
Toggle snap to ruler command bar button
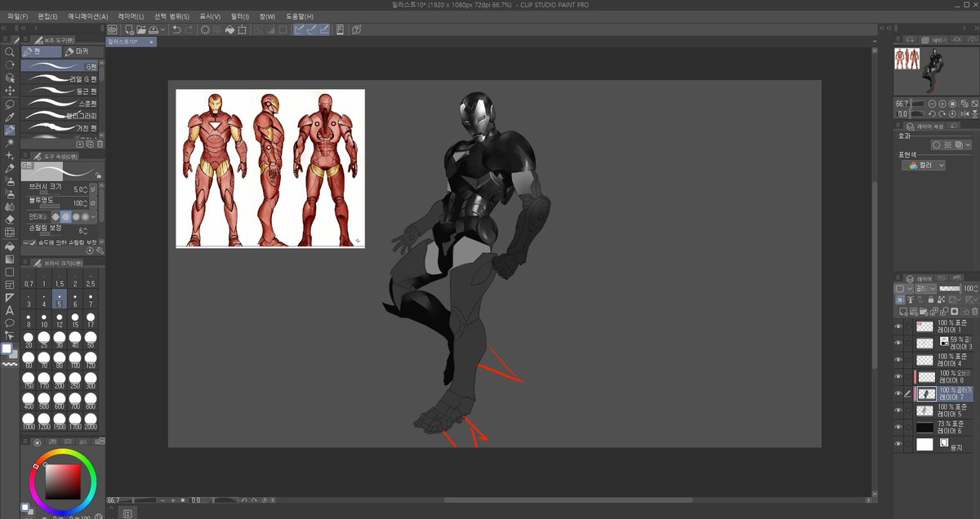(301, 29)
